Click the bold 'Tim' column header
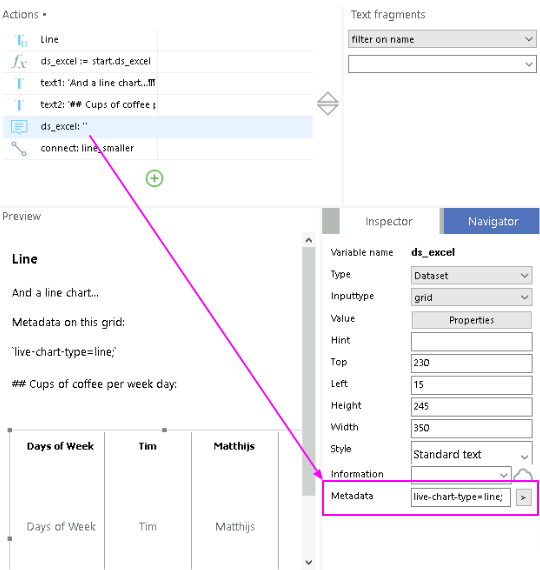This screenshot has height=570, width=540. pyautogui.click(x=148, y=446)
